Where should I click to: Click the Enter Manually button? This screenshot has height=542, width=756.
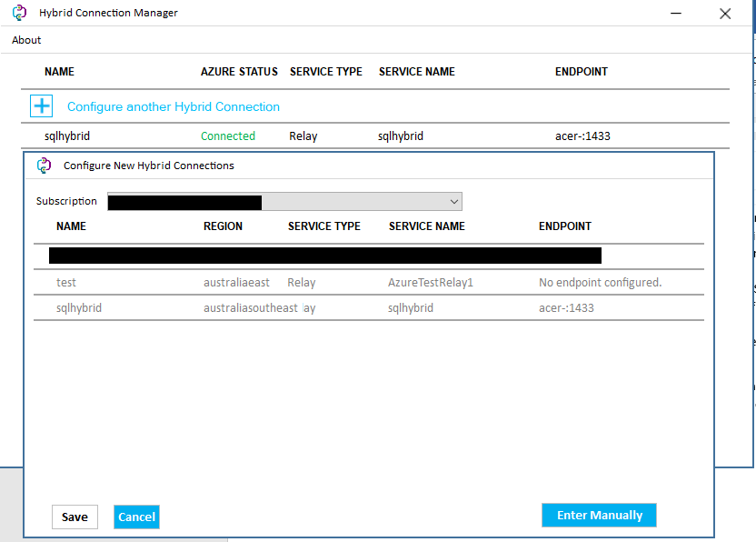point(599,515)
